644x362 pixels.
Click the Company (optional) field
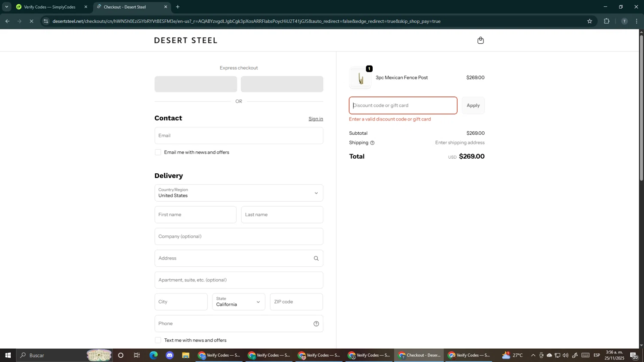[239, 236]
